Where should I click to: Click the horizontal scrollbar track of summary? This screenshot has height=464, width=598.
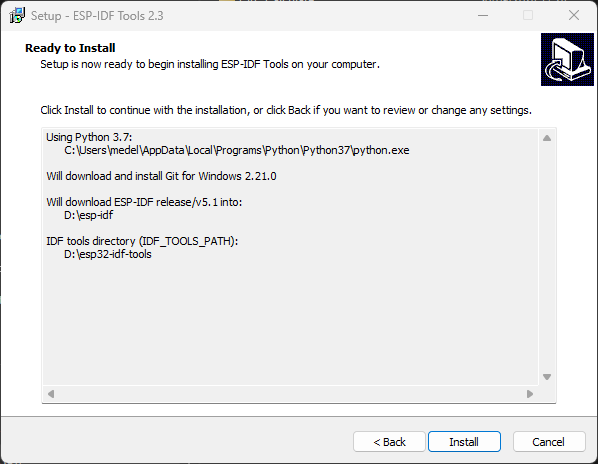tap(290, 393)
